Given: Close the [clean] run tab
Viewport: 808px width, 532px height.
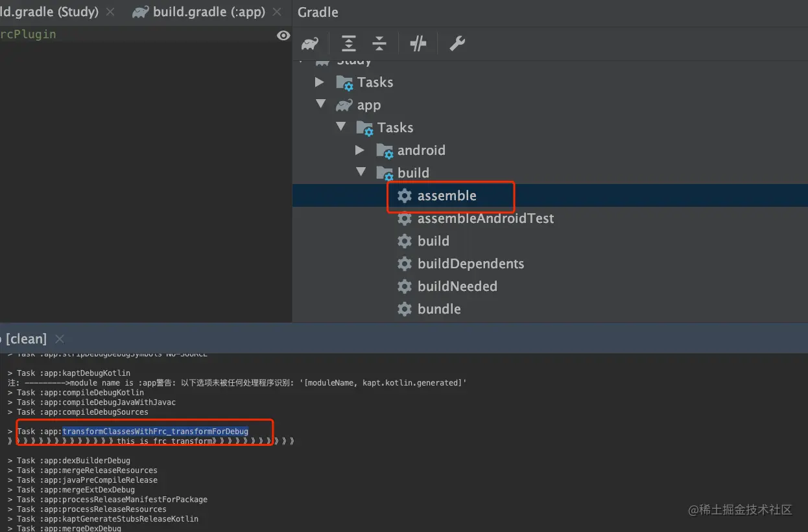Looking at the screenshot, I should [60, 339].
